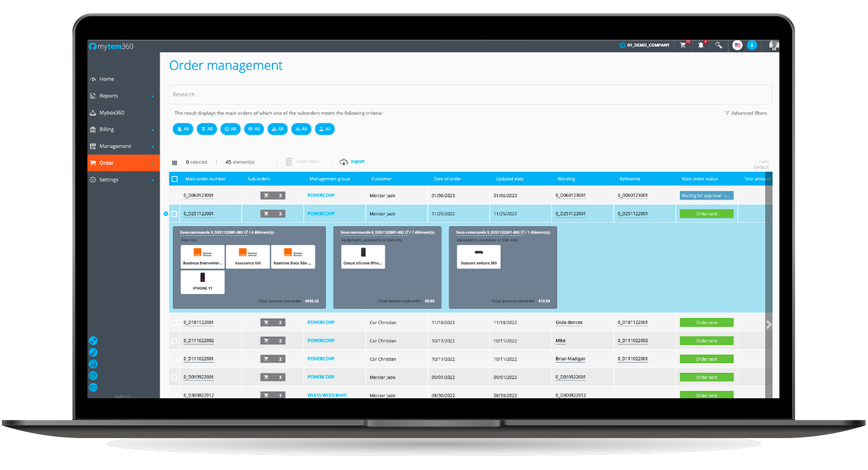Image resolution: width=868 pixels, height=470 pixels.
Task: Open the paintbrush theme icon in sidebar
Action: click(93, 352)
